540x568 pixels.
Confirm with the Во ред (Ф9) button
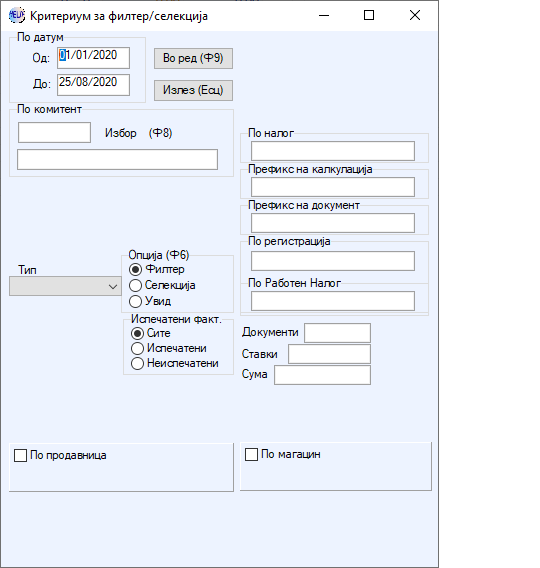[x=193, y=58]
